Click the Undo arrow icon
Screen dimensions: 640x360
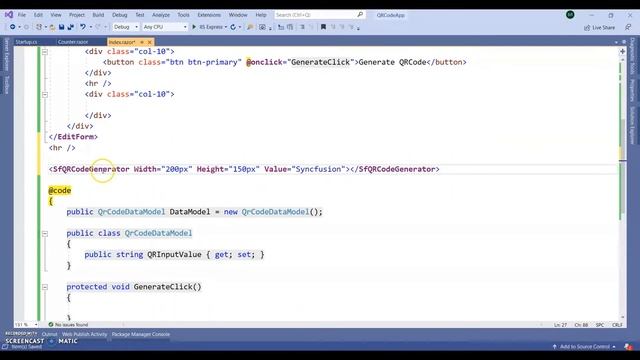tap(83, 27)
